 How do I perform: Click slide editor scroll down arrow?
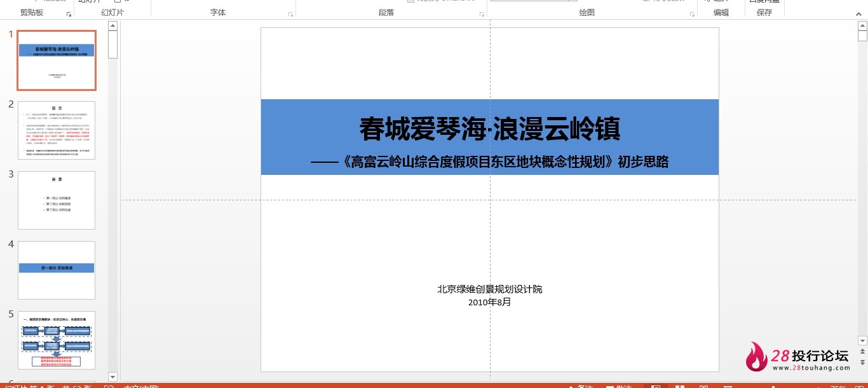coord(862,341)
